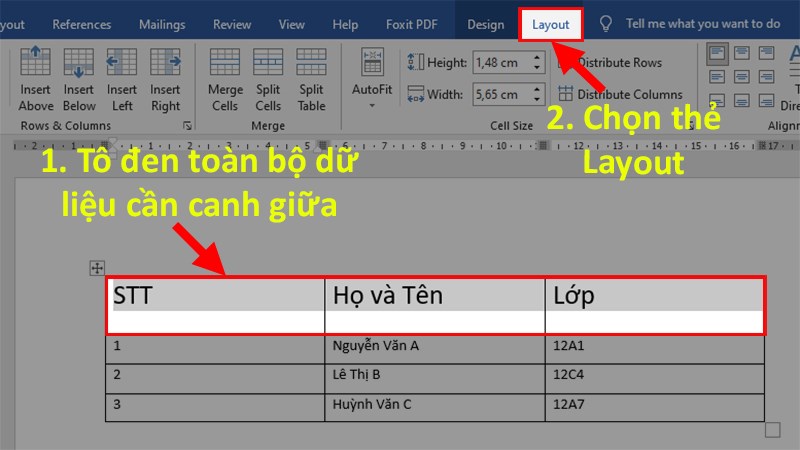Increase column Width with up arrow

coord(537,89)
